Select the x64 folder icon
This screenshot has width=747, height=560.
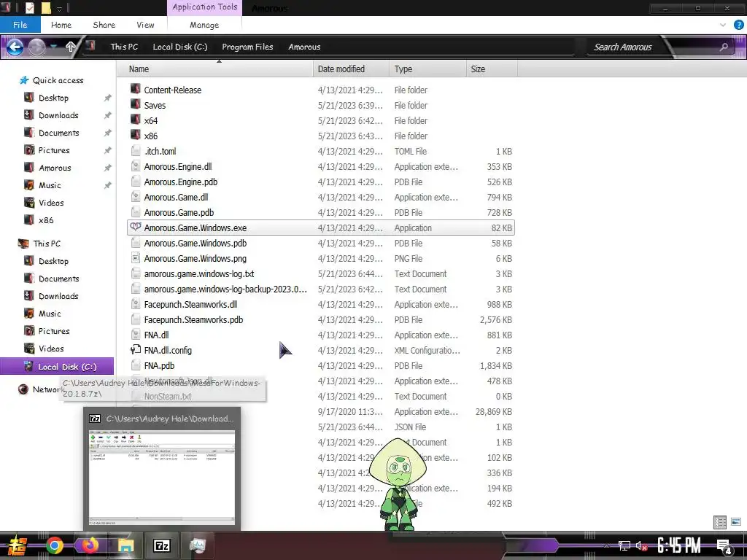[135, 120]
